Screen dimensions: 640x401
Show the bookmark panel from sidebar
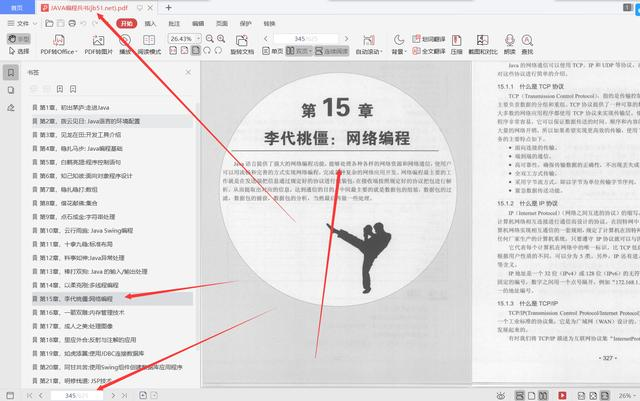pos(11,72)
